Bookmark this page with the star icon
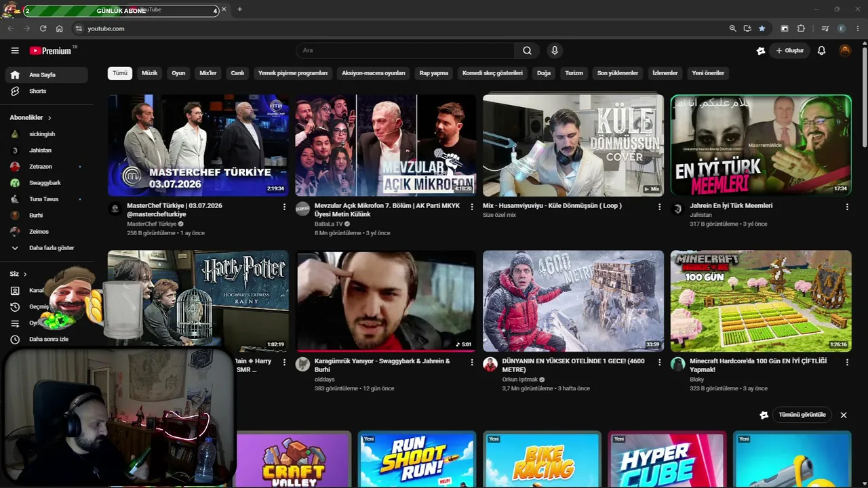 (762, 28)
